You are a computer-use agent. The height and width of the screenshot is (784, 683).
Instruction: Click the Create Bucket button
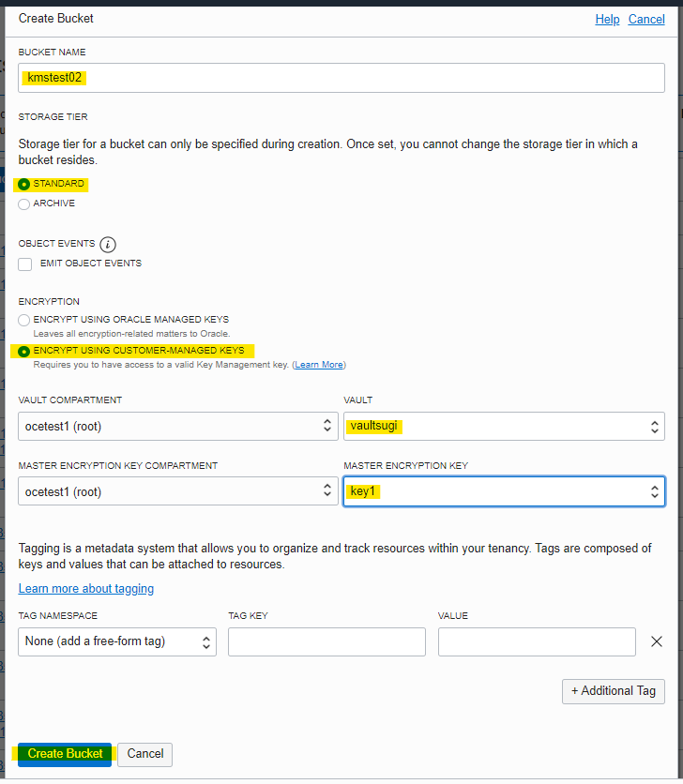[x=65, y=754]
